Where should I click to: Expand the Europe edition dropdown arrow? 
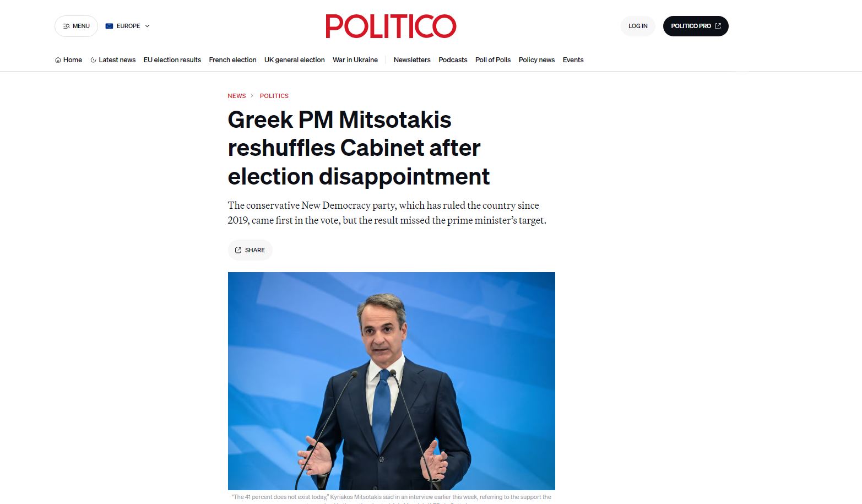click(x=147, y=26)
